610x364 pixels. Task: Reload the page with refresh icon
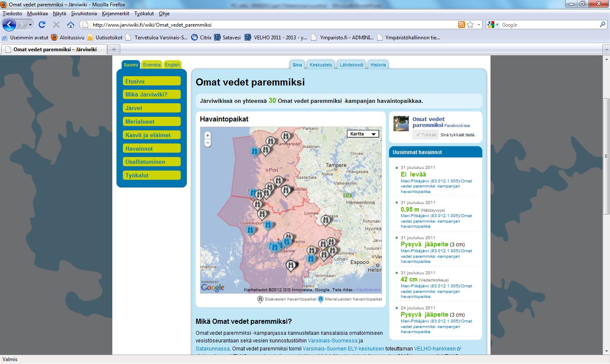click(42, 25)
